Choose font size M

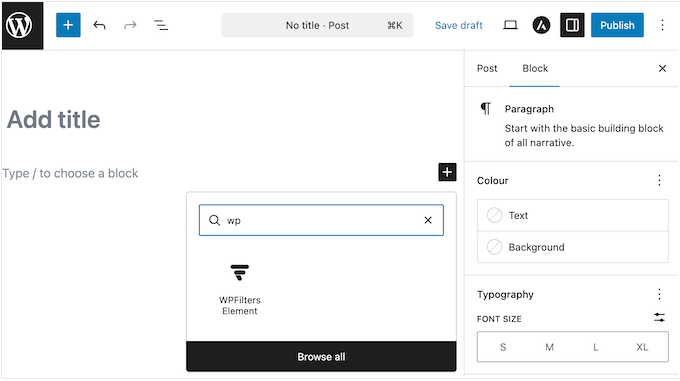549,347
